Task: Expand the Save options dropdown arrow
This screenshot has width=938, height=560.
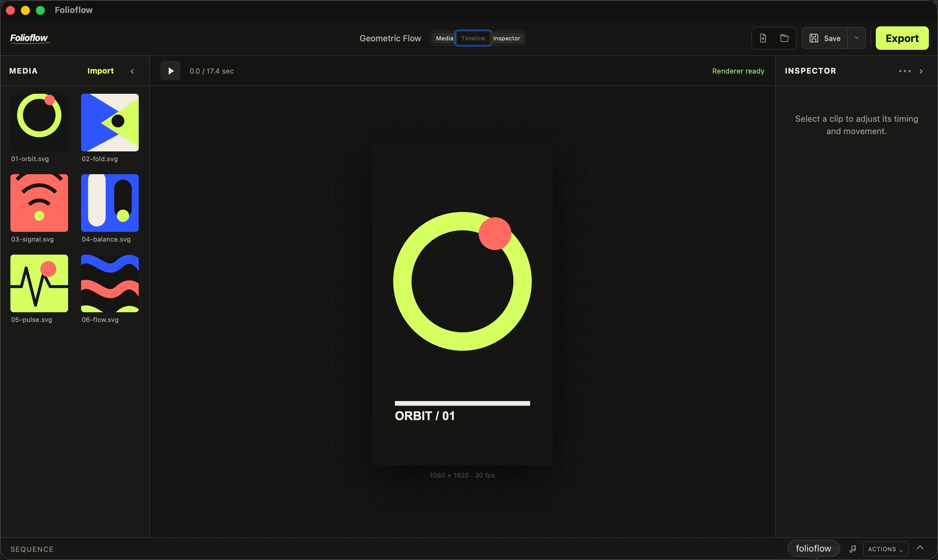Action: 857,38
